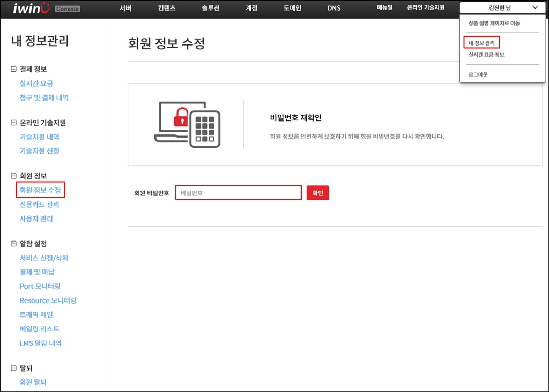
Task: Select 실시간 요금 정보 in dropdown
Action: tap(486, 55)
